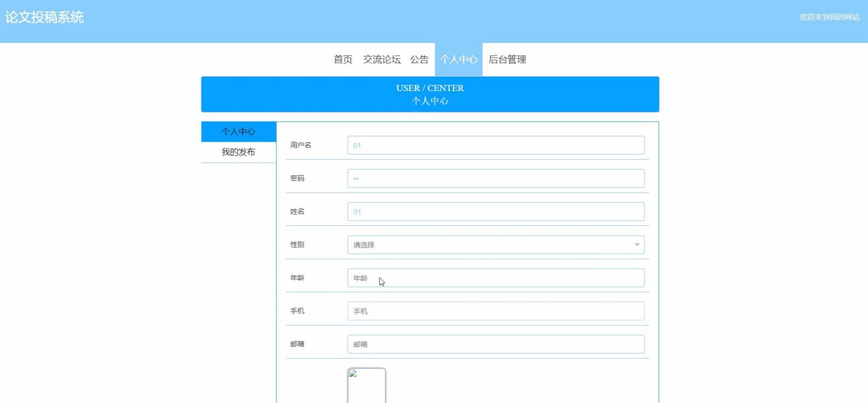
Task: Click the 姓名 field label
Action: point(297,212)
